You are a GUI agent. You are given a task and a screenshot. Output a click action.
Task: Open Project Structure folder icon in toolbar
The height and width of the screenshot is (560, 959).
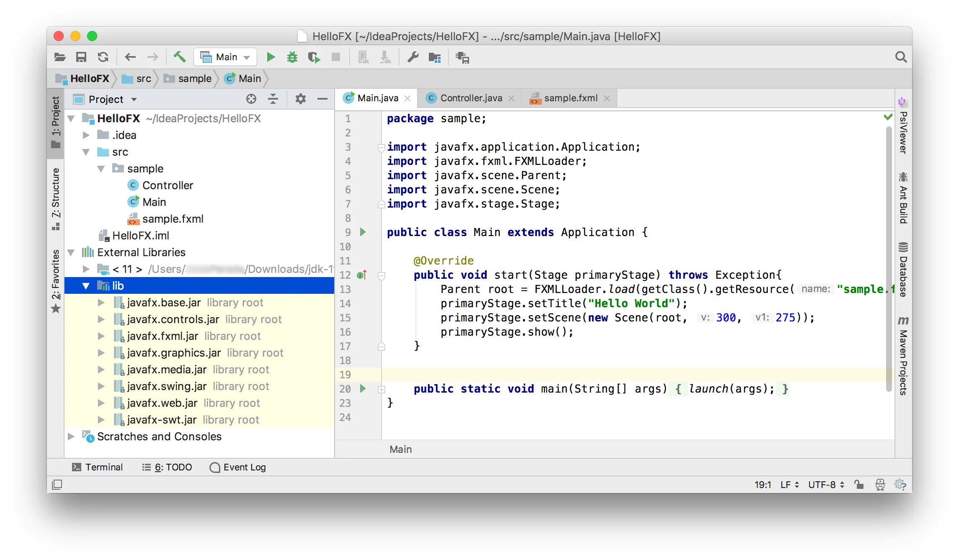[434, 57]
